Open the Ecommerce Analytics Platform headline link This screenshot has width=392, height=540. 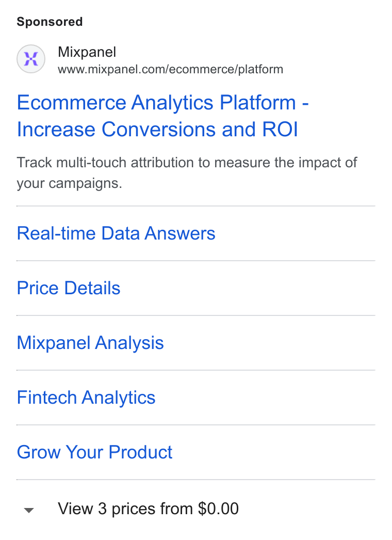pos(162,116)
